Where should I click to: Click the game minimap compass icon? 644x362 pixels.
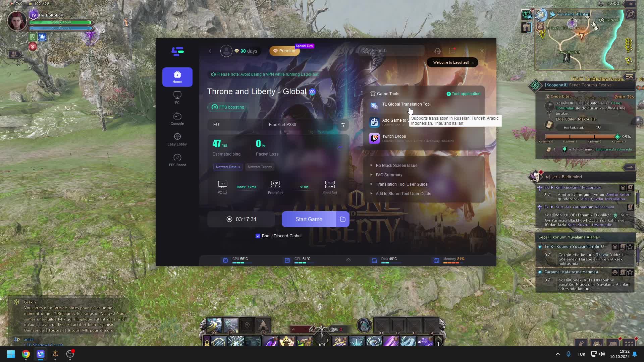click(x=631, y=15)
